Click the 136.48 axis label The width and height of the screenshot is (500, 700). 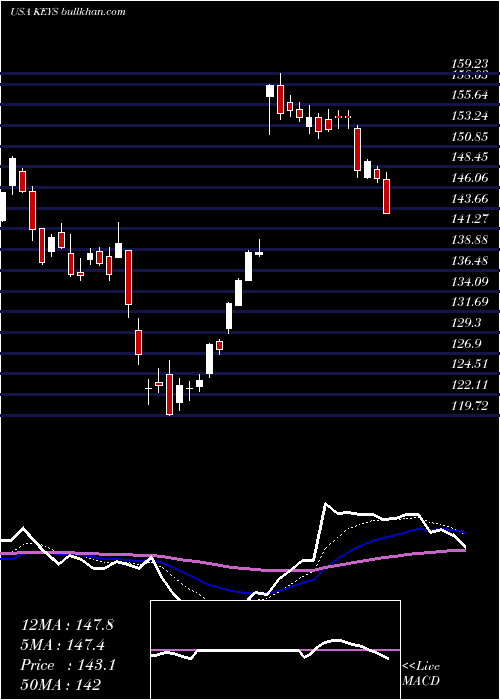click(471, 261)
